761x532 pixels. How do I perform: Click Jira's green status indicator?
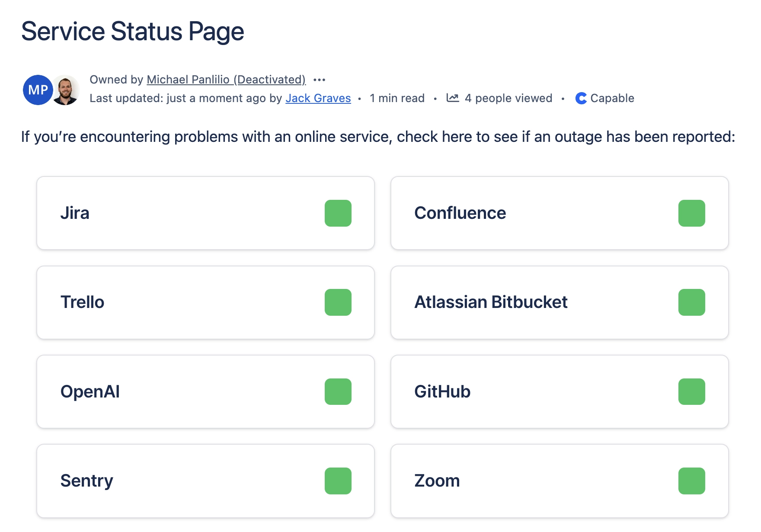tap(338, 213)
